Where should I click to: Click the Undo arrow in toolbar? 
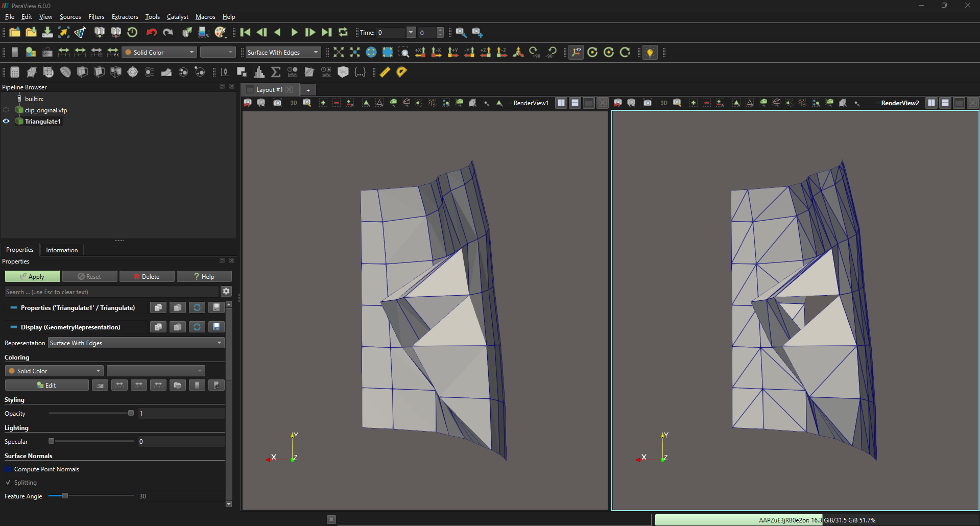coord(151,32)
